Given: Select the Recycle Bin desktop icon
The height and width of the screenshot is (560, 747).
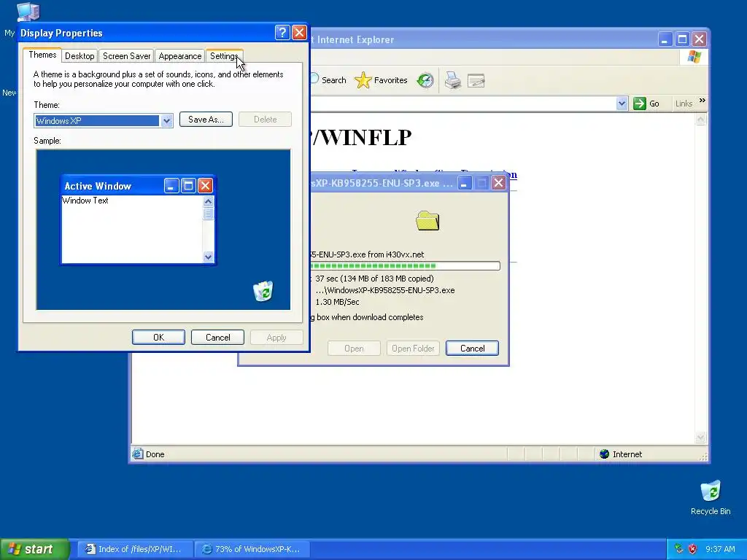Looking at the screenshot, I should (x=711, y=497).
